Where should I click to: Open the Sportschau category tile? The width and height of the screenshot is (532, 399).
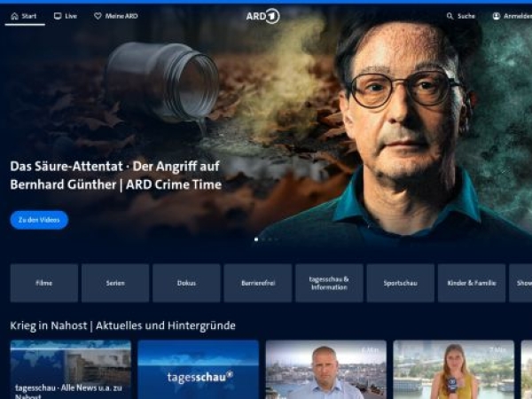click(401, 283)
